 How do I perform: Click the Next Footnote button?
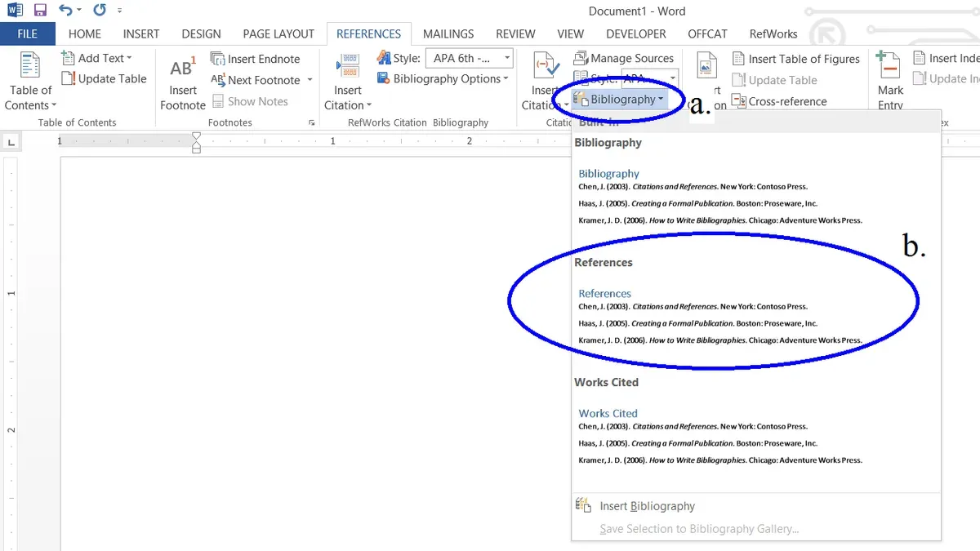(x=255, y=80)
